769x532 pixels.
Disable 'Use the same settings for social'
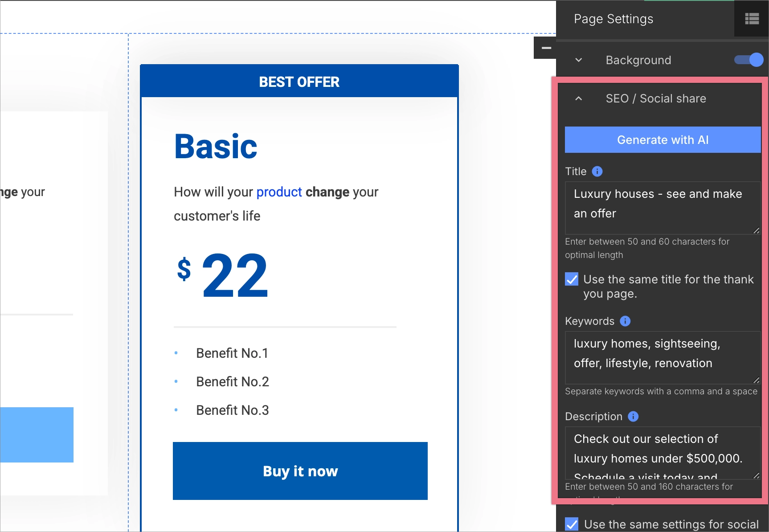pos(571,524)
